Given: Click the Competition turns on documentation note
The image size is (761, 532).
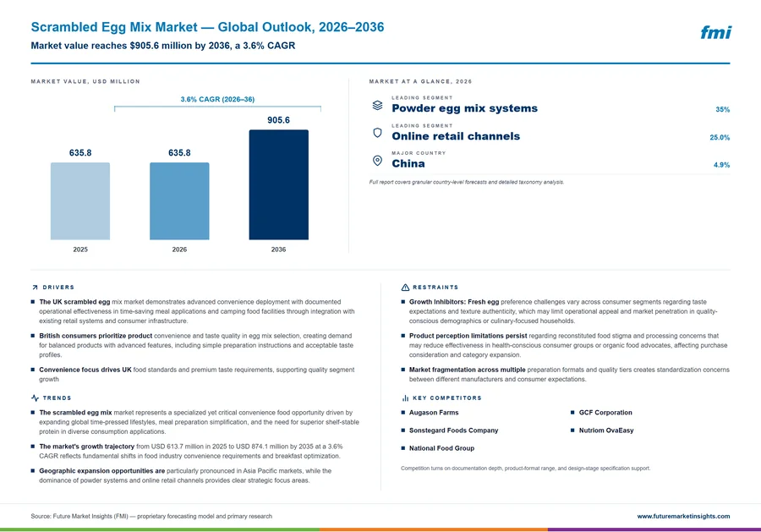Looking at the screenshot, I should click(x=526, y=469).
